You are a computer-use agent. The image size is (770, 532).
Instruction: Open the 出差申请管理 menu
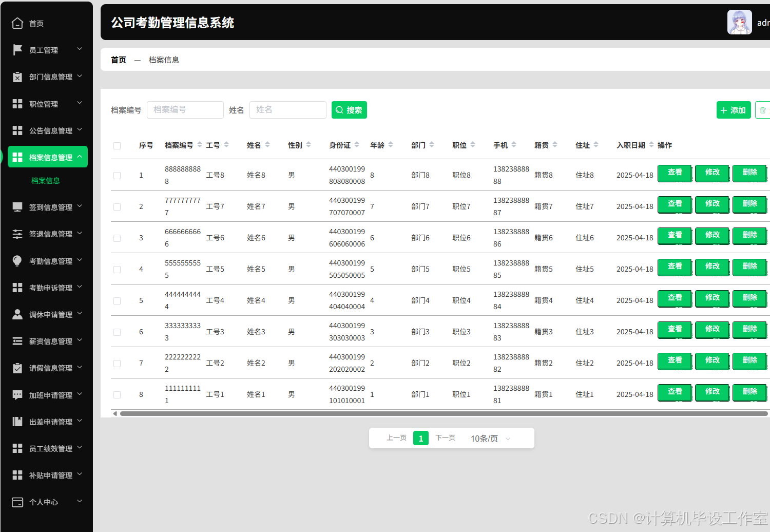click(47, 422)
